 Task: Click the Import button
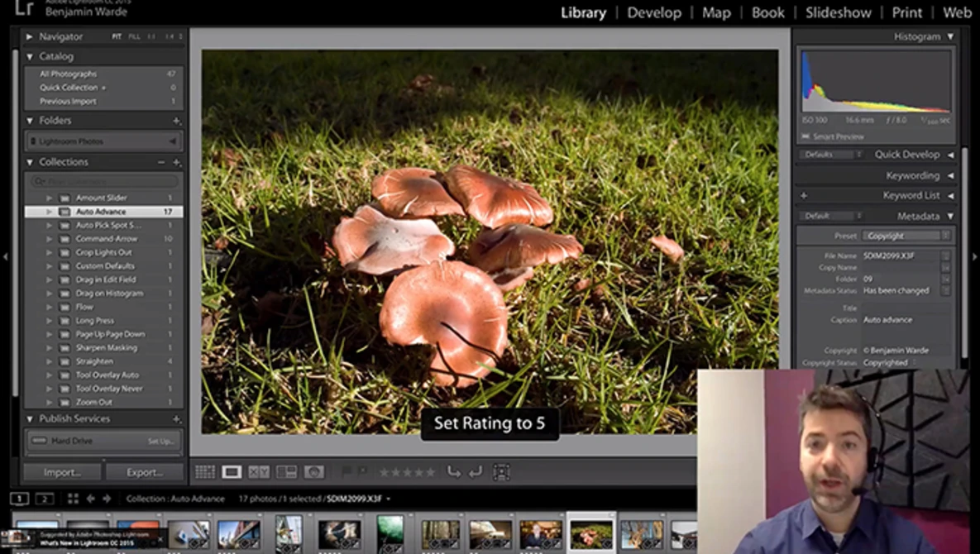62,472
